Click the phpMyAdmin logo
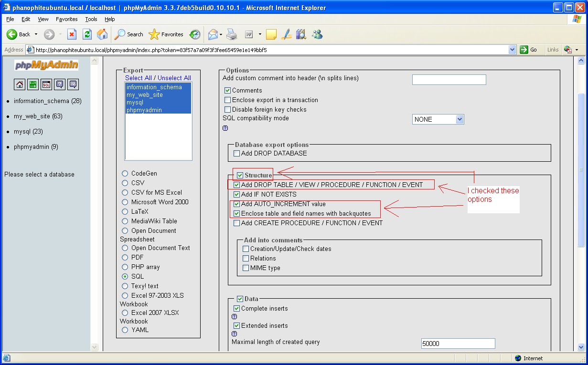 (46, 65)
